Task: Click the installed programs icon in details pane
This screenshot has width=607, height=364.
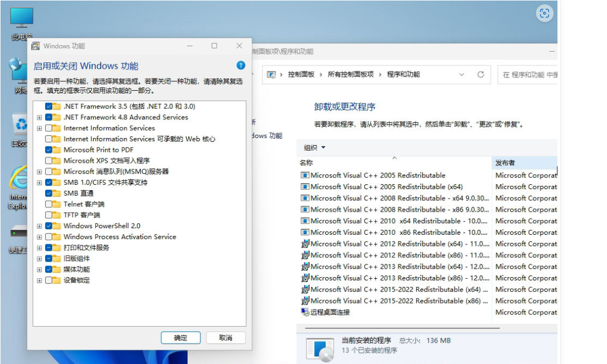Action: [x=320, y=349]
